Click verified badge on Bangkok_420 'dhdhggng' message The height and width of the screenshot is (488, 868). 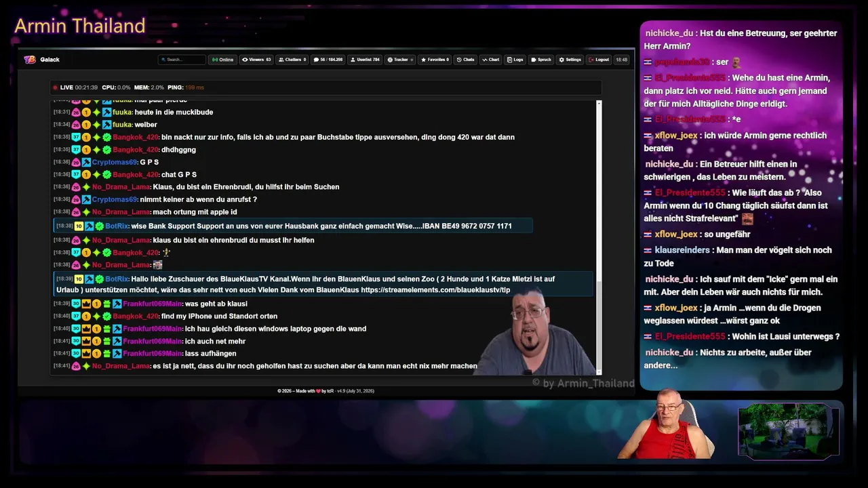pos(107,150)
